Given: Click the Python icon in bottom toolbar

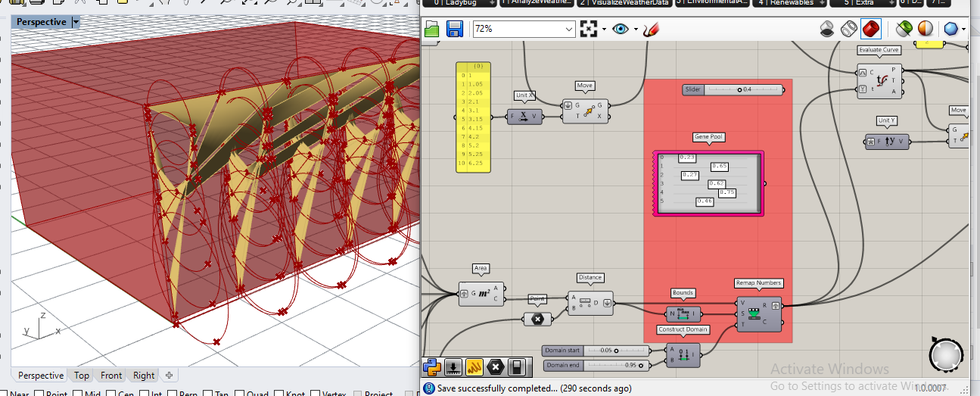Looking at the screenshot, I should point(432,367).
